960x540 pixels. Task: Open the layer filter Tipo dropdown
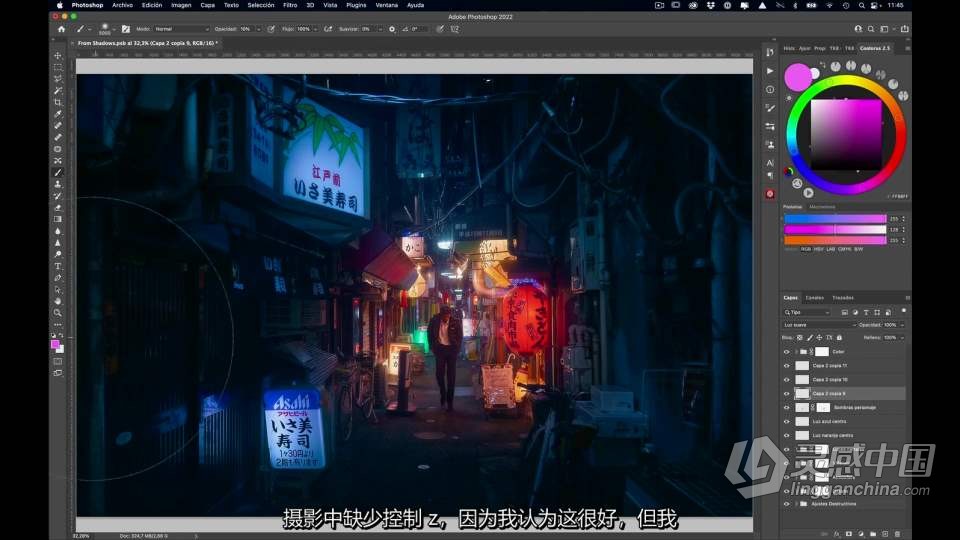click(807, 312)
